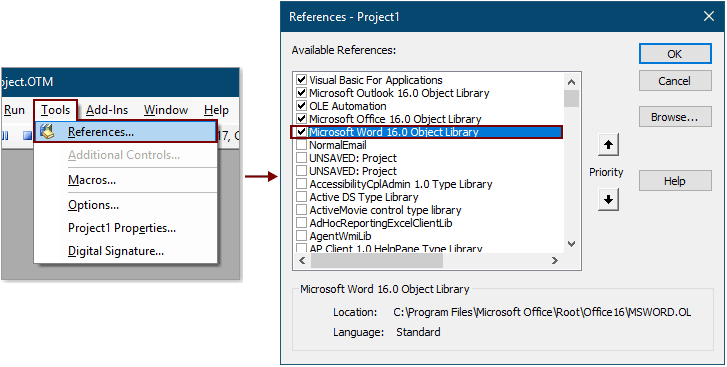Move priority down with arrow button
Viewport: 727px width, 367px height.
point(608,200)
